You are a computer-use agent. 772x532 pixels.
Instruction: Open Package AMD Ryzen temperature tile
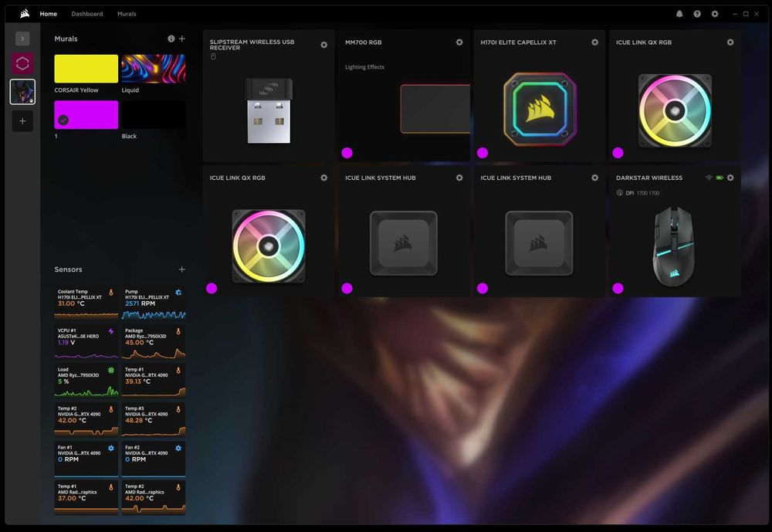(x=154, y=342)
